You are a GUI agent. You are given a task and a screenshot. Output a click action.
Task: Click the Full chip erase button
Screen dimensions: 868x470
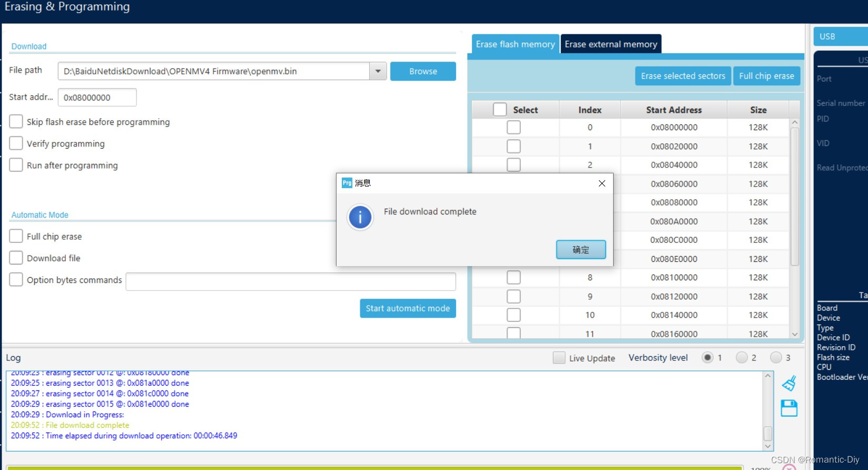coord(766,76)
